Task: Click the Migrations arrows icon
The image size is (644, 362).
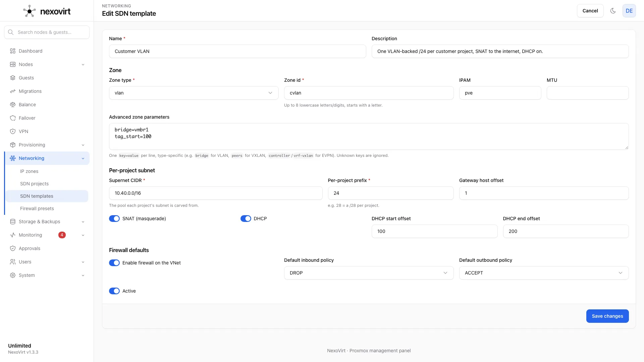Action: coord(13,91)
